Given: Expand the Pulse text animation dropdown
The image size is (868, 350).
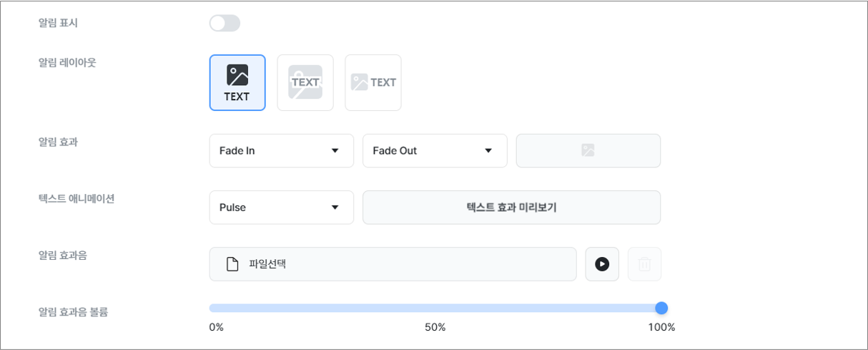Looking at the screenshot, I should click(282, 208).
